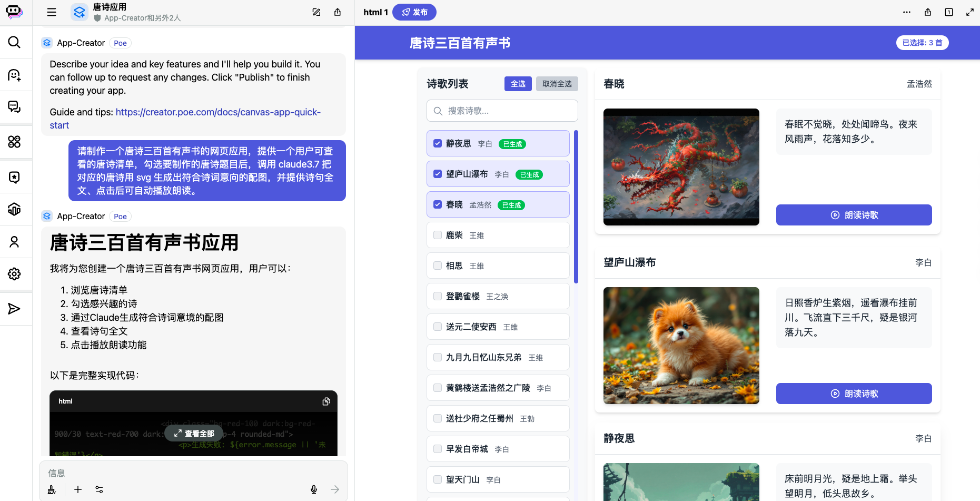Click the poem list scrollbar

point(576,207)
